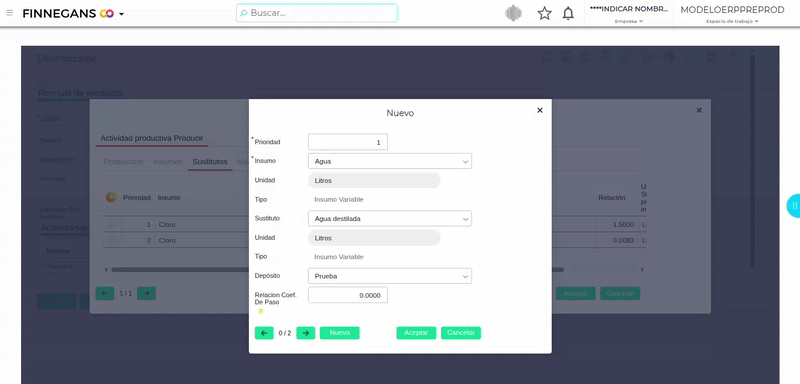
Task: Open the voice assistant waveform icon
Action: [x=514, y=13]
